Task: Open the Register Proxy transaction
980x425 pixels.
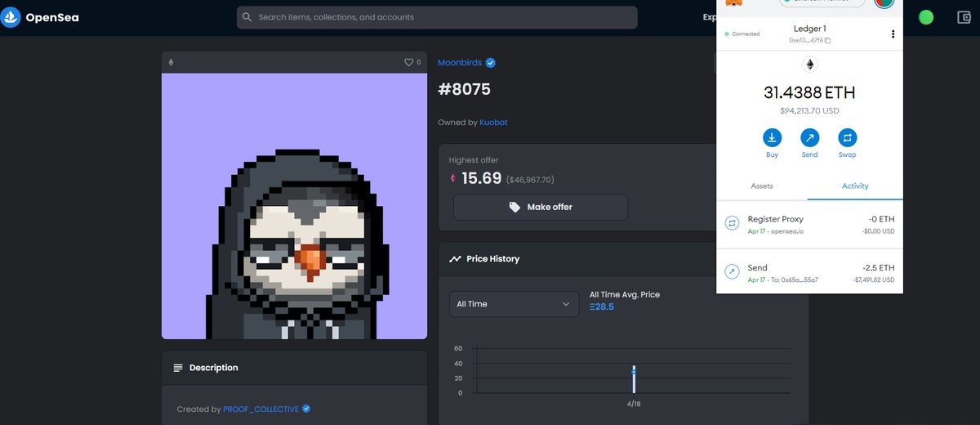Action: pos(809,225)
